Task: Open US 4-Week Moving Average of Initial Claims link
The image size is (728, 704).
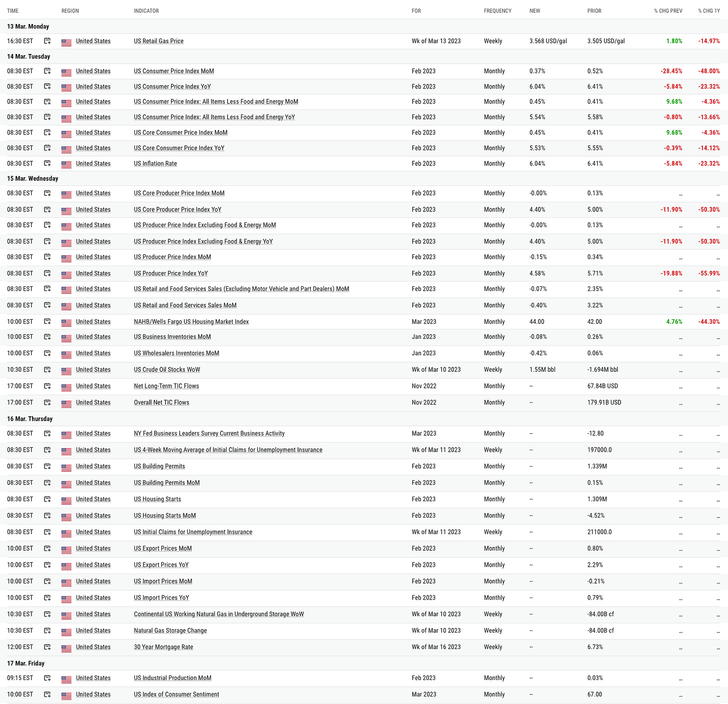Action: click(x=228, y=450)
